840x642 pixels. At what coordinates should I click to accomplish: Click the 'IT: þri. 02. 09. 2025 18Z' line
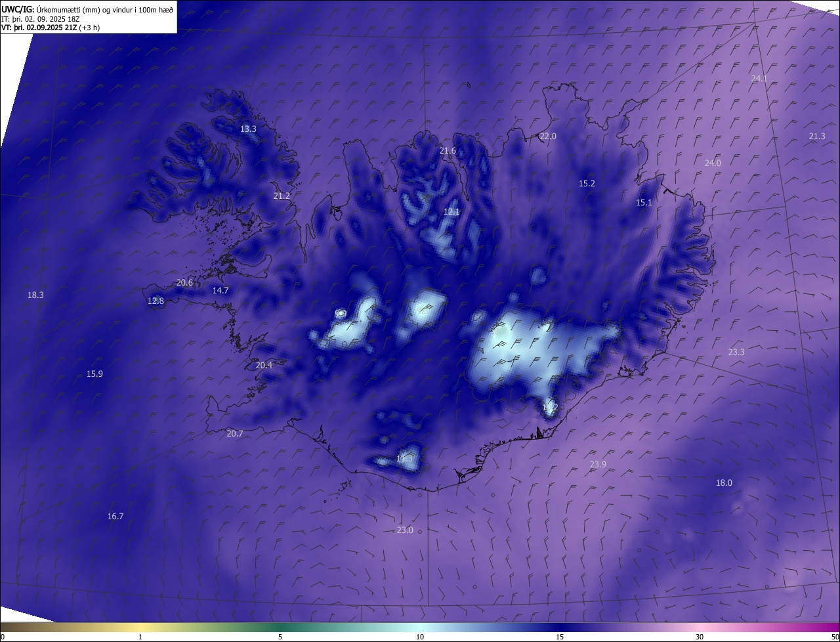point(41,19)
